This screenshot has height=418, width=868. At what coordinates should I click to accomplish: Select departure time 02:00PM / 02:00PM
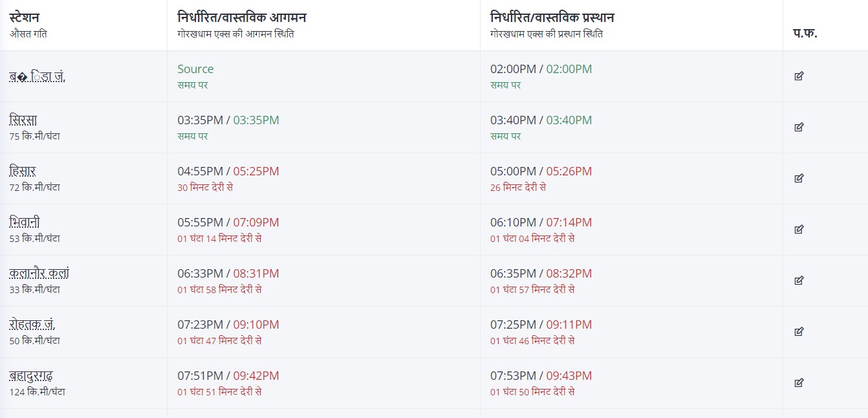pyautogui.click(x=541, y=69)
